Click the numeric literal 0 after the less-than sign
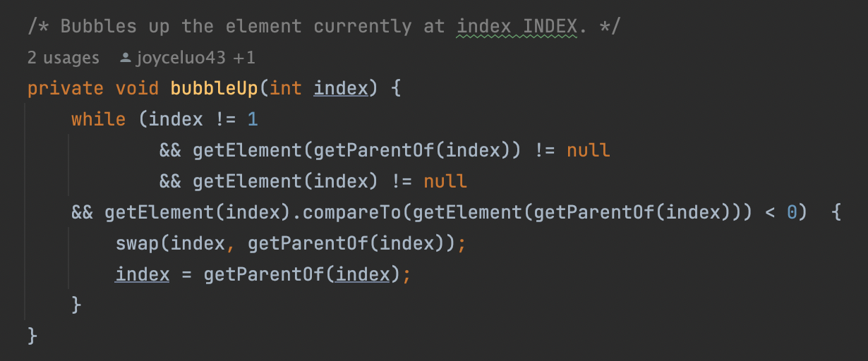 point(792,213)
